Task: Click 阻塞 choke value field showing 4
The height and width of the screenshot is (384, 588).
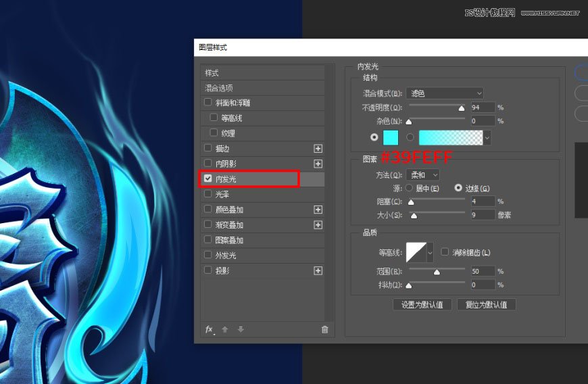Action: 483,201
